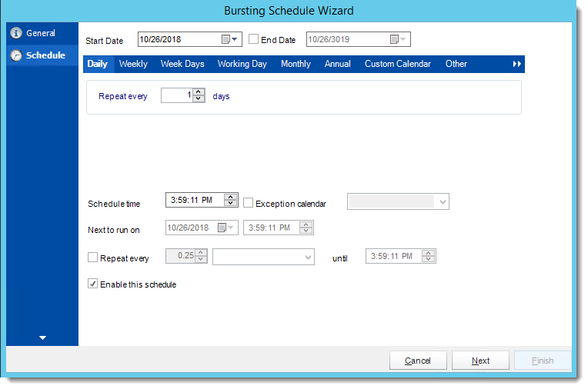Viewport: 588px width, 389px height.
Task: Open the General section in sidebar
Action: (42, 33)
